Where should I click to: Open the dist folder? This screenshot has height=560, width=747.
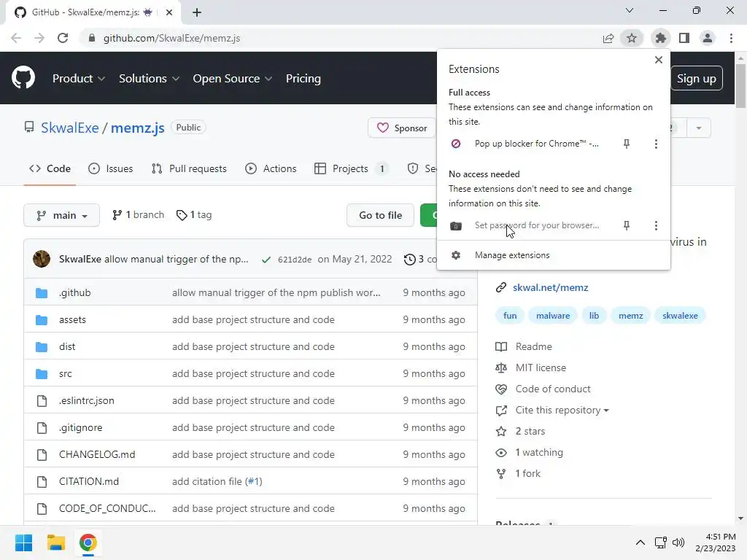click(67, 346)
